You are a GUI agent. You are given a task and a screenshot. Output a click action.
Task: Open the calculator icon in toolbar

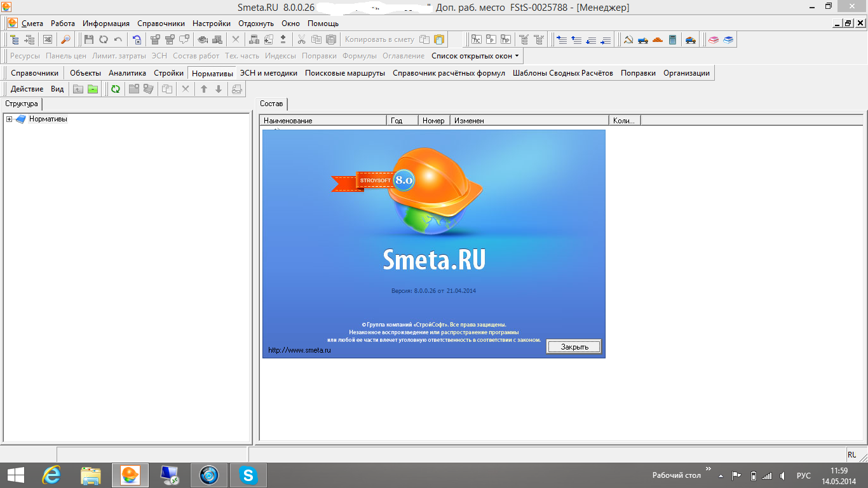click(x=673, y=39)
